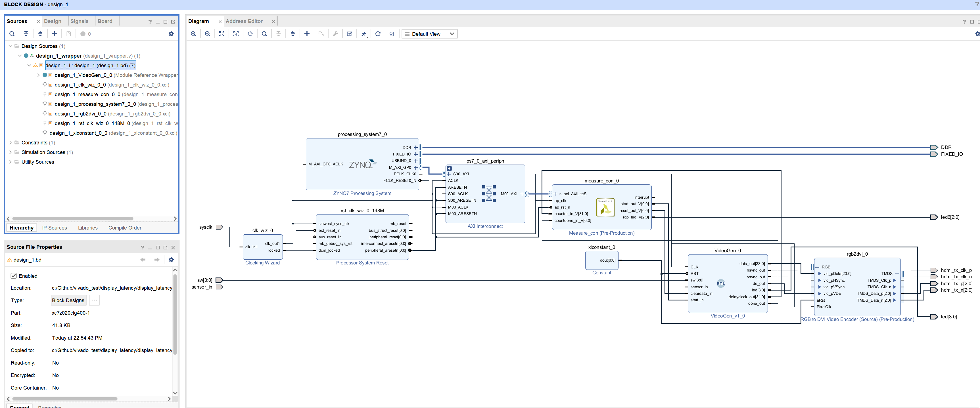Click the auto-fit selection crosshair icon
Image resolution: width=980 pixels, height=408 pixels.
(x=250, y=34)
